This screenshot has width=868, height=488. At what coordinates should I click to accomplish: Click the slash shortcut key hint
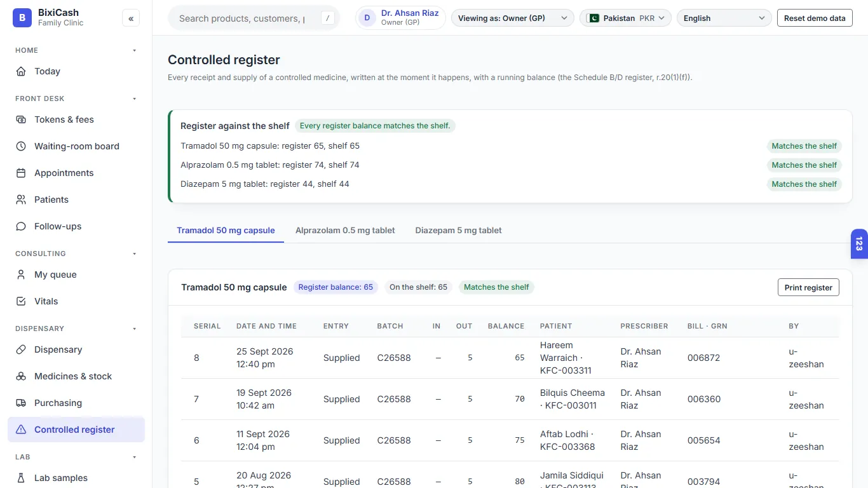point(328,18)
